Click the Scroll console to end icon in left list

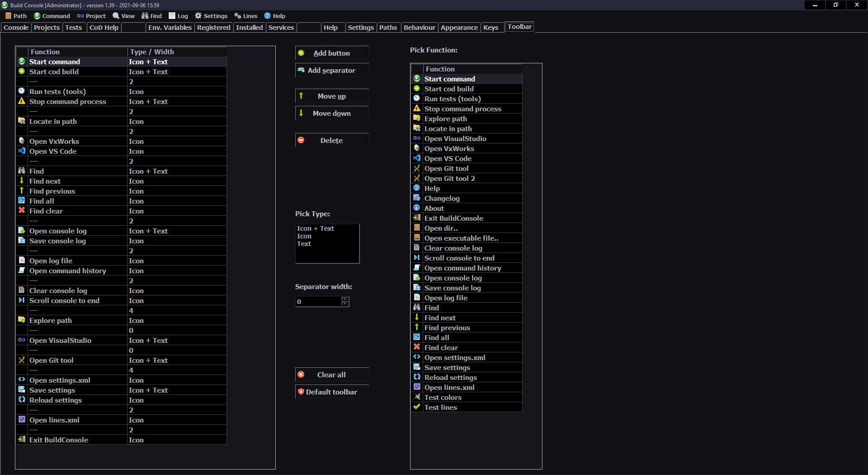[22, 300]
